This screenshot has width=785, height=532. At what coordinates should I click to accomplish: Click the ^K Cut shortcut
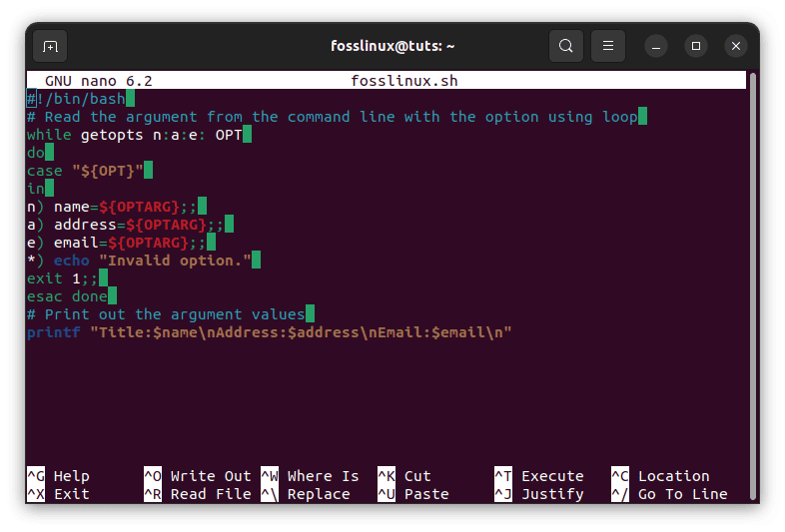[404, 476]
